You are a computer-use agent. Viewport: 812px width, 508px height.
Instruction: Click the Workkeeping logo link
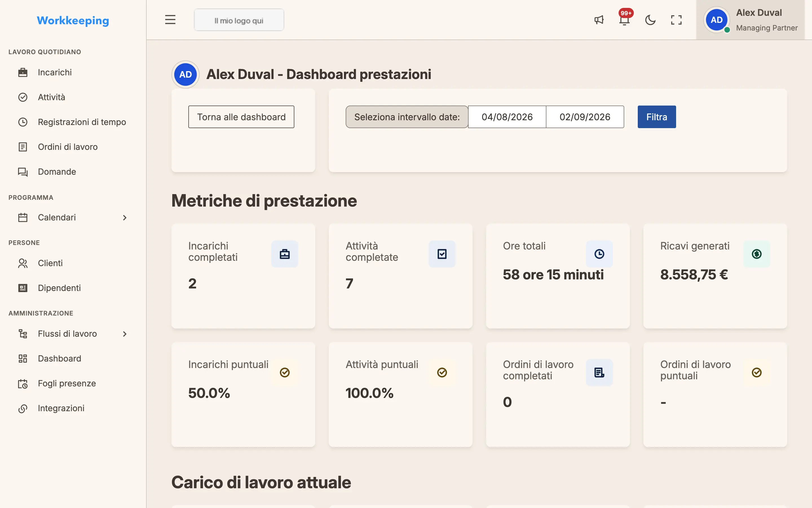(73, 21)
